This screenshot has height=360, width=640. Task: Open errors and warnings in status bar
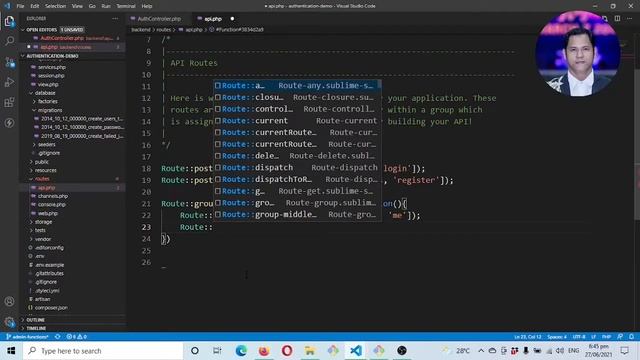pyautogui.click(x=76, y=337)
